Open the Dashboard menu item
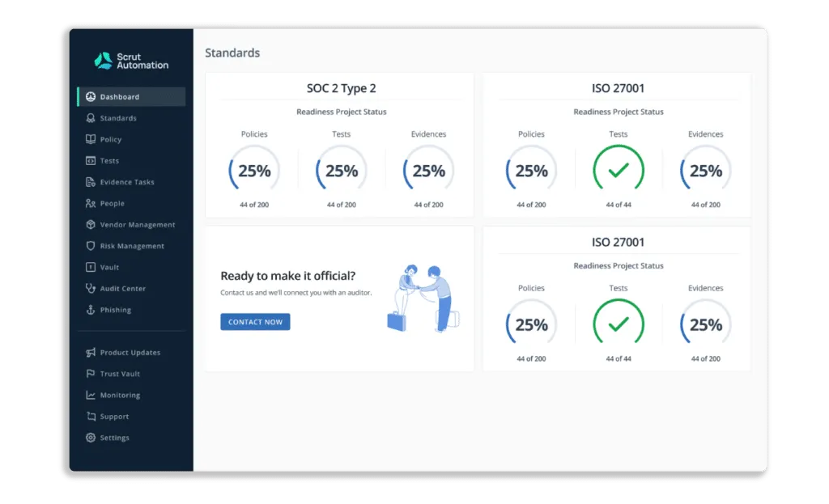 pyautogui.click(x=131, y=97)
